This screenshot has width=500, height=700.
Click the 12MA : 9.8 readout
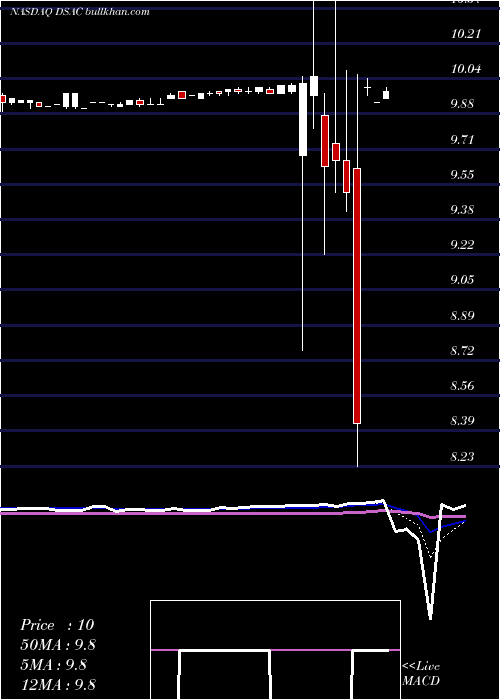(58, 685)
